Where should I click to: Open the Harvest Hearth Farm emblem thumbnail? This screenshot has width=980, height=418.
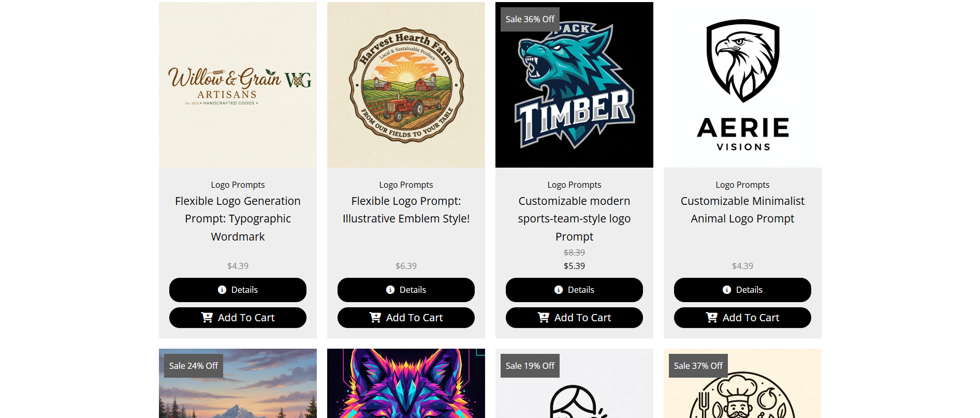[x=406, y=85]
